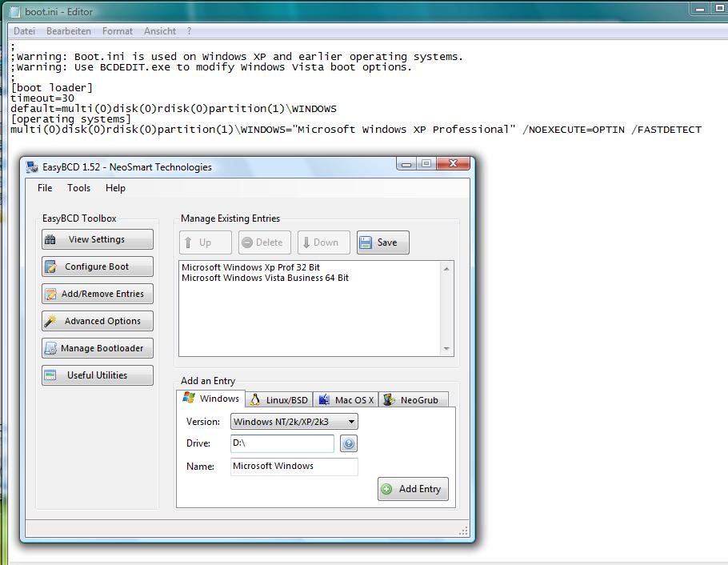Click the [operating systems] line in boot.ini
728x565 pixels.
click(70, 119)
